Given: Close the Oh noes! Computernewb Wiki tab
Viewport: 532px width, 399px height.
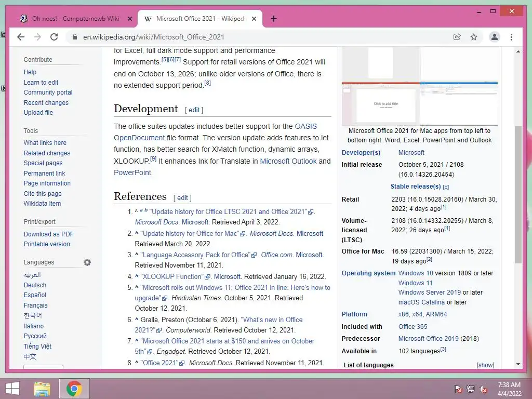Looking at the screenshot, I should (x=129, y=19).
